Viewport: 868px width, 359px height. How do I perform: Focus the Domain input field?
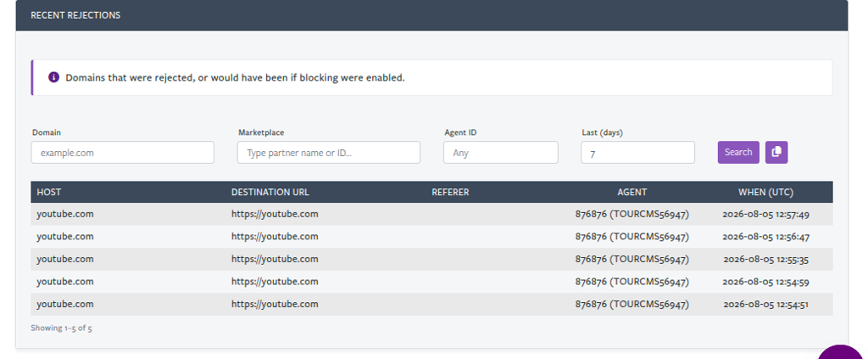pyautogui.click(x=122, y=153)
